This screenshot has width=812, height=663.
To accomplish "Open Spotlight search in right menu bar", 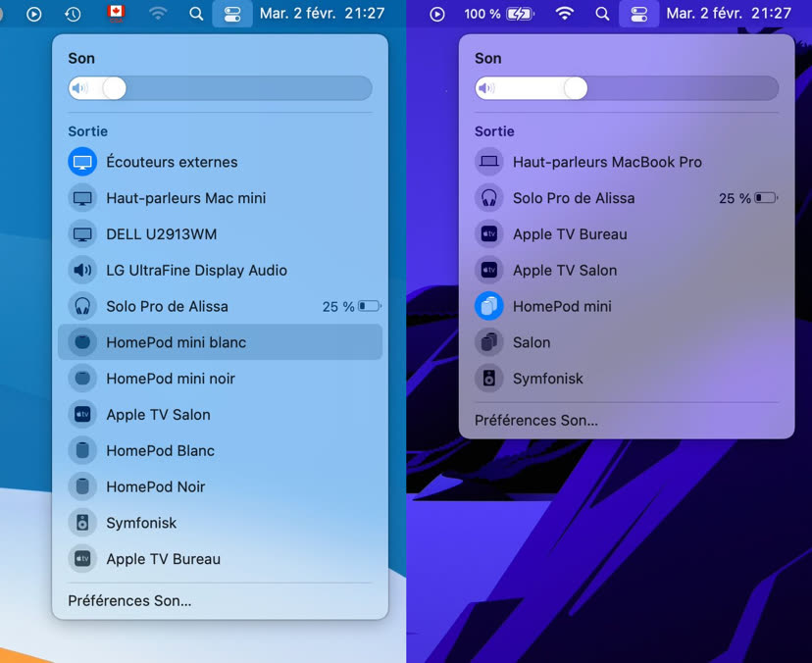I will (602, 14).
